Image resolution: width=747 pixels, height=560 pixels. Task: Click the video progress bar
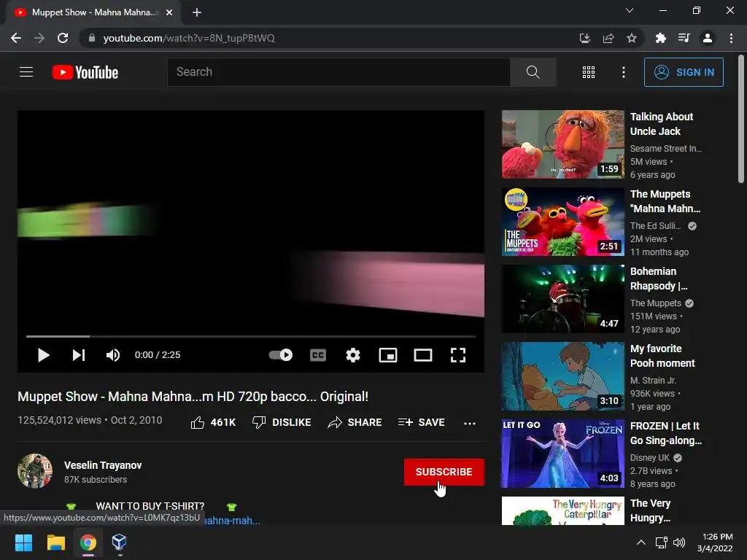[251, 336]
